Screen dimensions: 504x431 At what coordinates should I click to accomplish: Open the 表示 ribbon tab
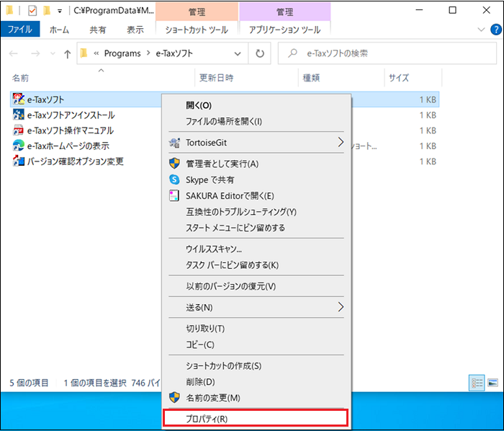click(x=135, y=30)
